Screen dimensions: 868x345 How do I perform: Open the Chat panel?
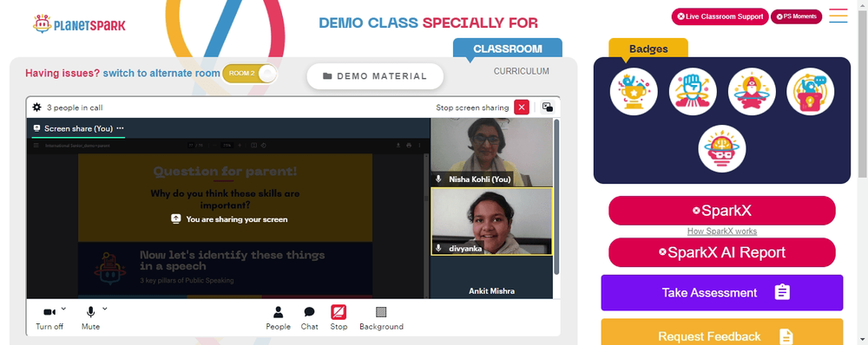click(x=310, y=318)
